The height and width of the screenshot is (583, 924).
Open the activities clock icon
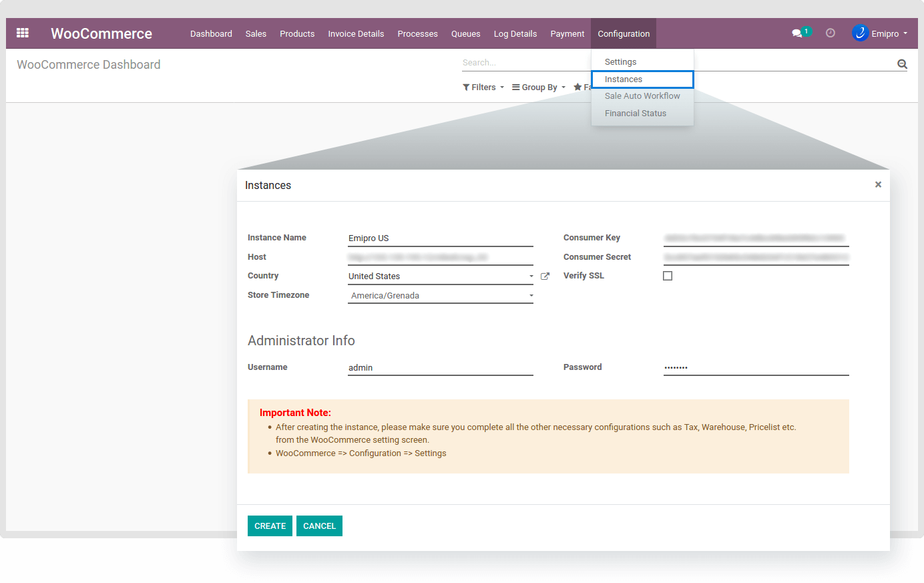pyautogui.click(x=831, y=33)
